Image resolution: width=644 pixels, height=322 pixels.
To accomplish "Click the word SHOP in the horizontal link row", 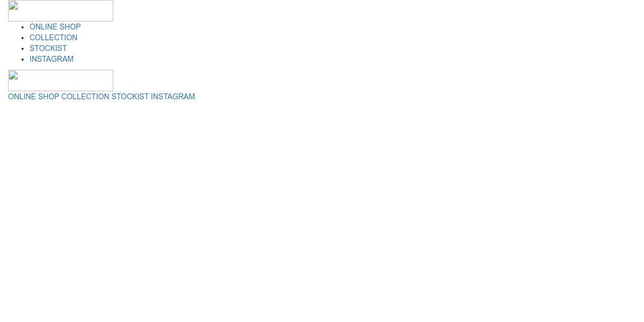I will tap(48, 97).
